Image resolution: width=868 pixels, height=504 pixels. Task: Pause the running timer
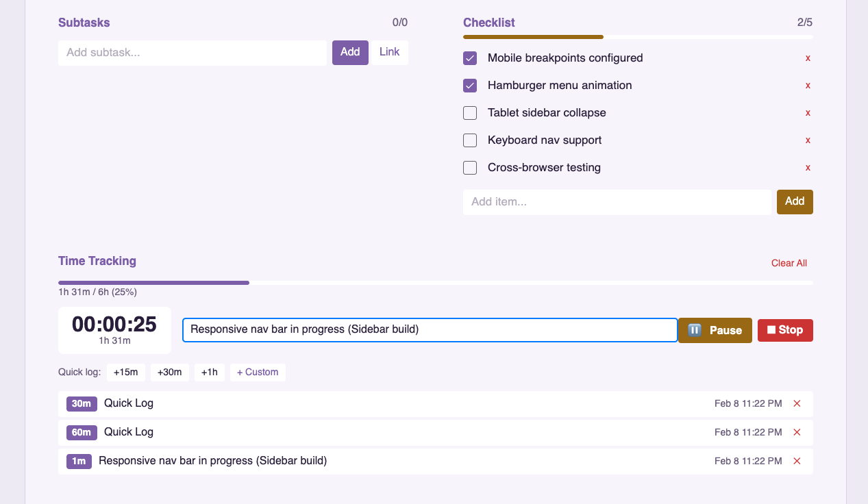click(715, 330)
